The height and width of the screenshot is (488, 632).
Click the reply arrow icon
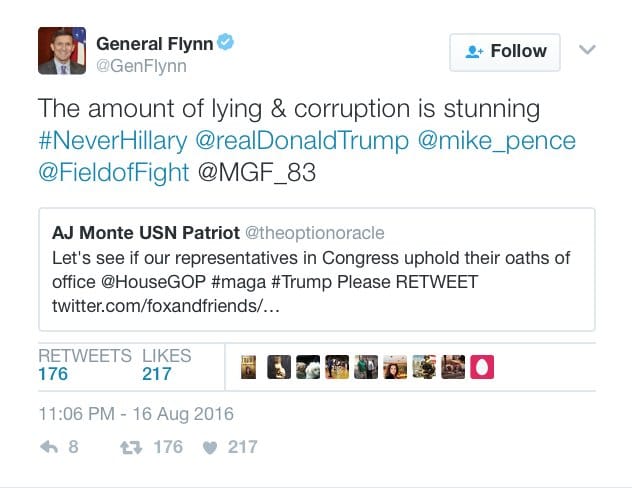click(x=48, y=447)
